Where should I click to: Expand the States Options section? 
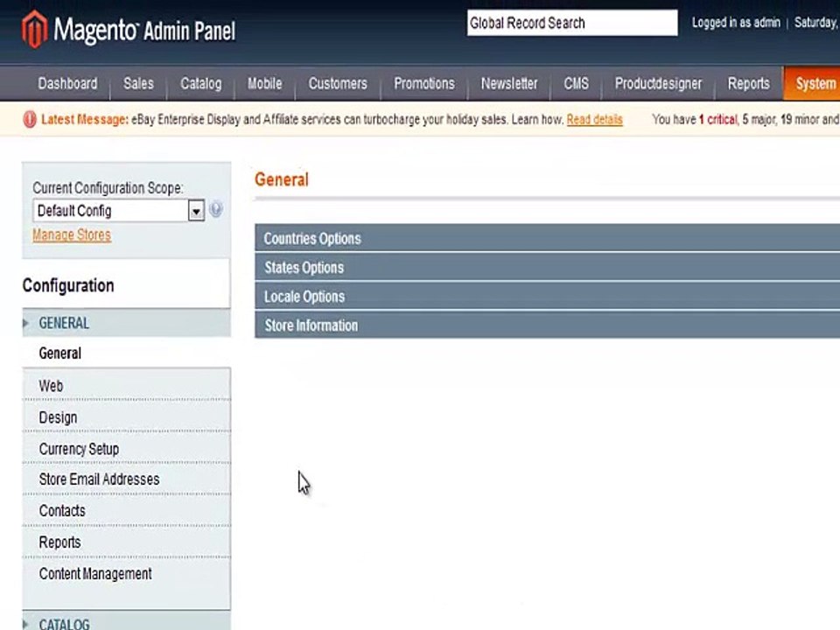pyautogui.click(x=547, y=268)
